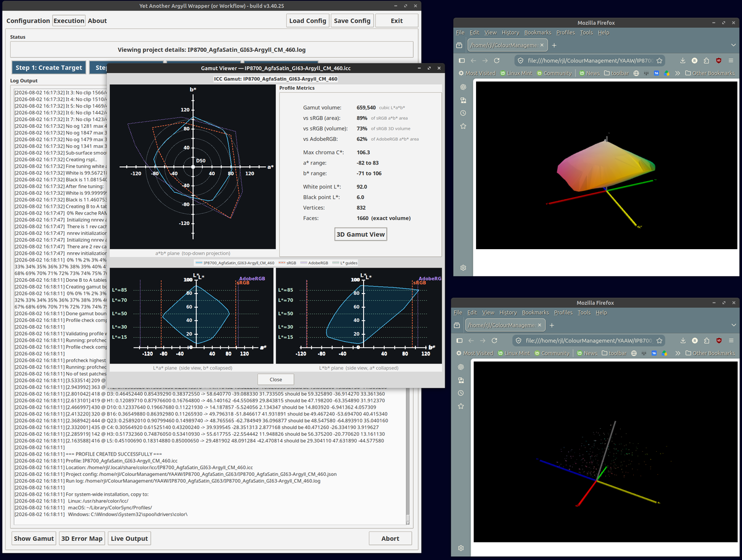This screenshot has height=560, width=742.
Task: Open new tab with plus in bottom Firefox window
Action: [x=552, y=325]
